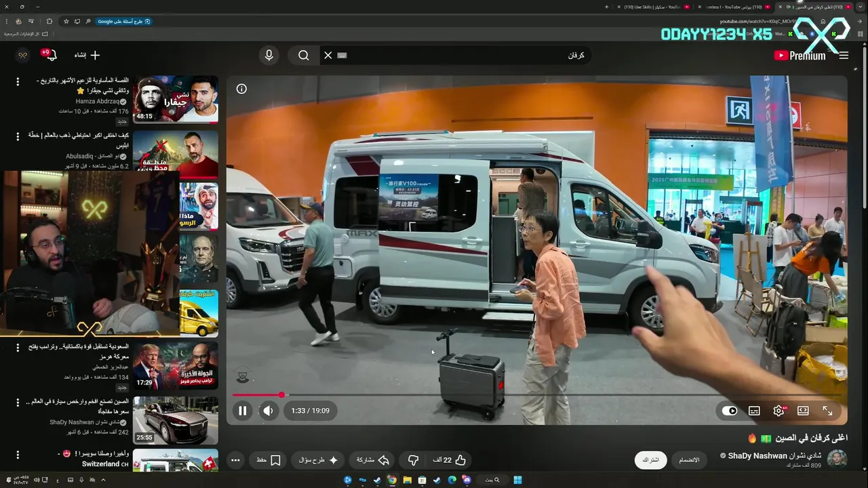This screenshot has height=488, width=868.
Task: Switch to theater mode view
Action: (803, 411)
